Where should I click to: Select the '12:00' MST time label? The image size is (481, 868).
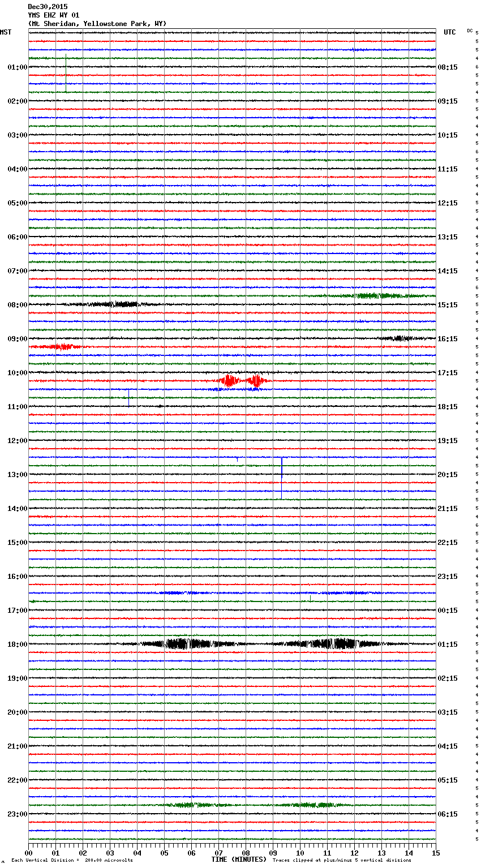click(x=18, y=441)
